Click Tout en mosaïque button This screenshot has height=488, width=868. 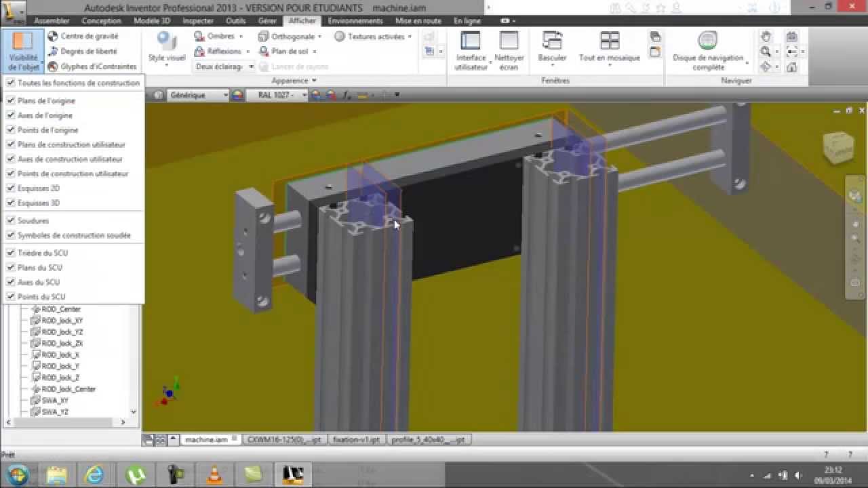point(609,49)
